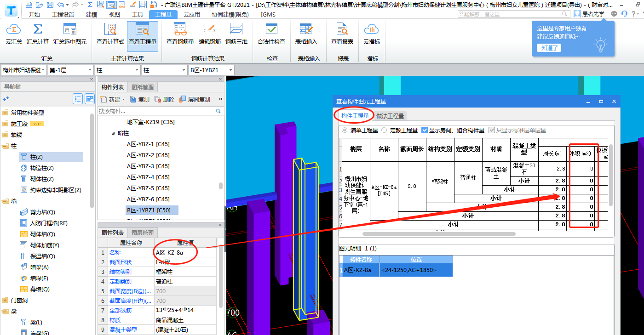Viewport: 644px width, 335px height.
Task: Open 云应用 ribbon tab
Action: pos(192,14)
